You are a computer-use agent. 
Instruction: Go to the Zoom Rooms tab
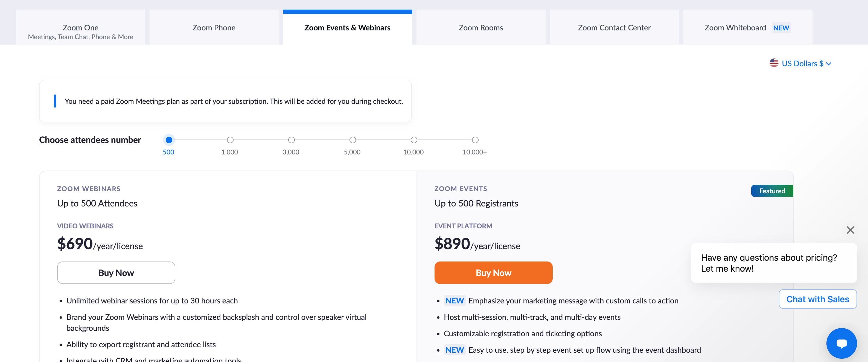(480, 28)
